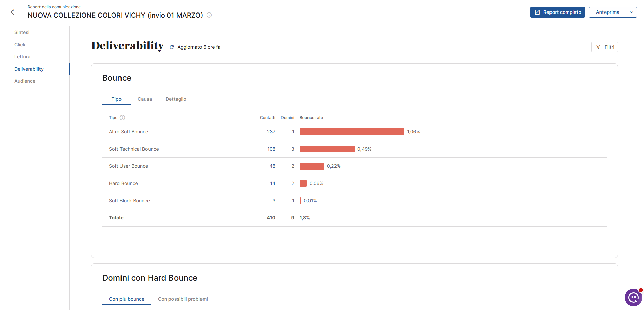Open the Dettaglio tab

176,99
